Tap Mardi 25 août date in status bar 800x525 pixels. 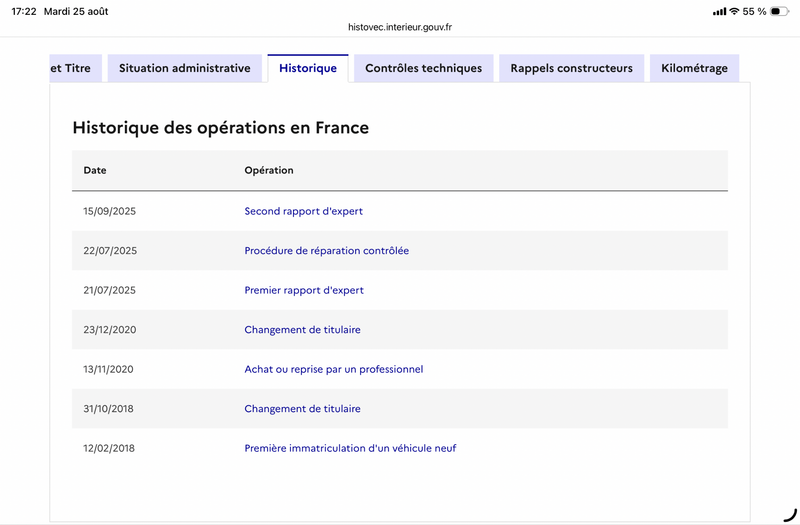[x=76, y=11]
